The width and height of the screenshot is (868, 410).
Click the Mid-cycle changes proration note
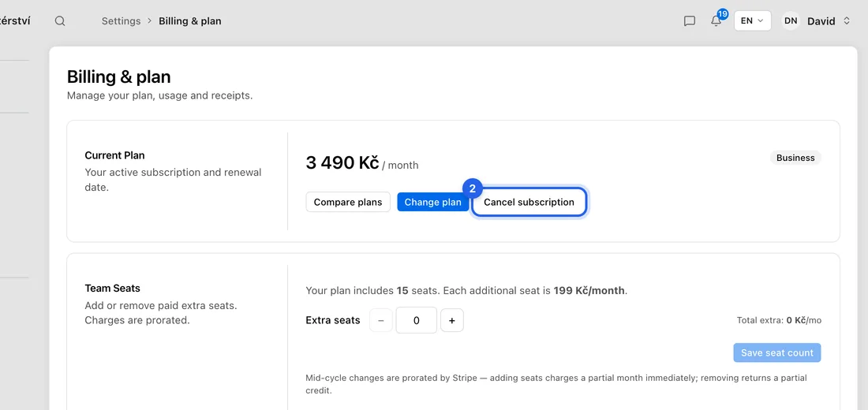point(556,384)
